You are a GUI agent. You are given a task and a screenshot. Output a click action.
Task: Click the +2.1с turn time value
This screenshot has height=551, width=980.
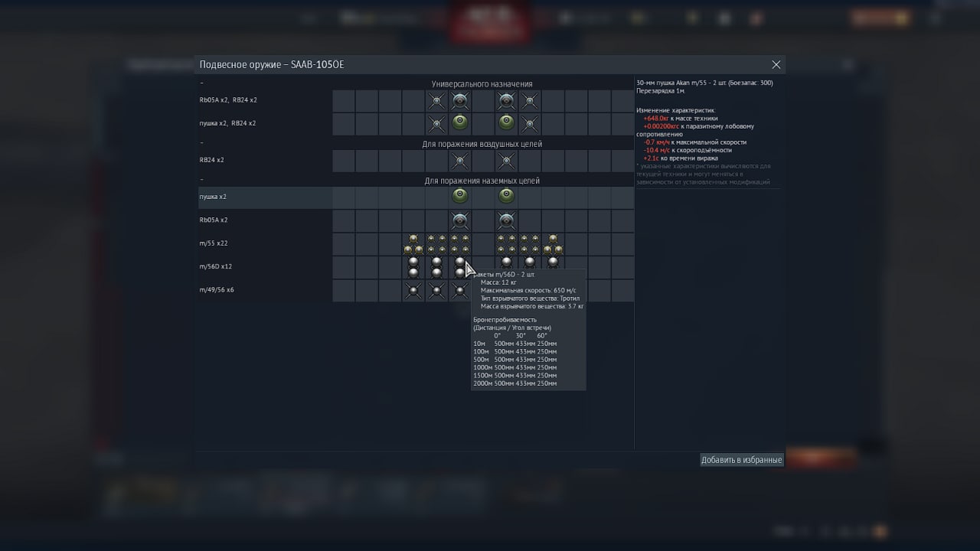(x=651, y=158)
